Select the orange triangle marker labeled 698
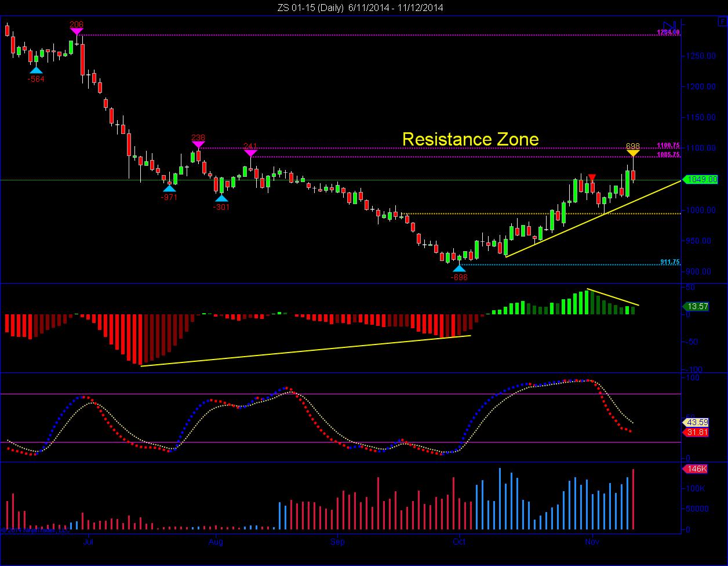 click(x=633, y=153)
